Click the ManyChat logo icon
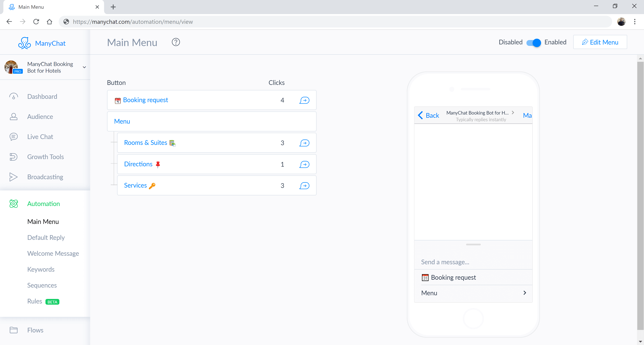Screen dimensions: 644x345 24,43
